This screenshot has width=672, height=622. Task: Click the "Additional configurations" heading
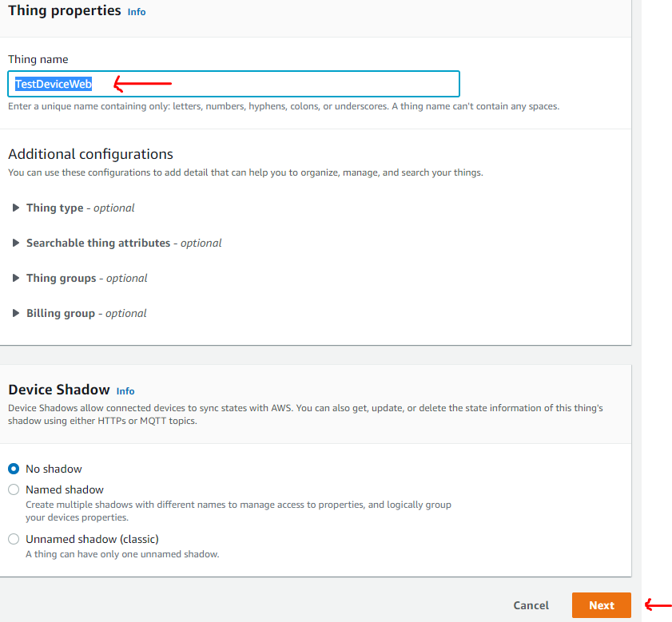pos(90,154)
